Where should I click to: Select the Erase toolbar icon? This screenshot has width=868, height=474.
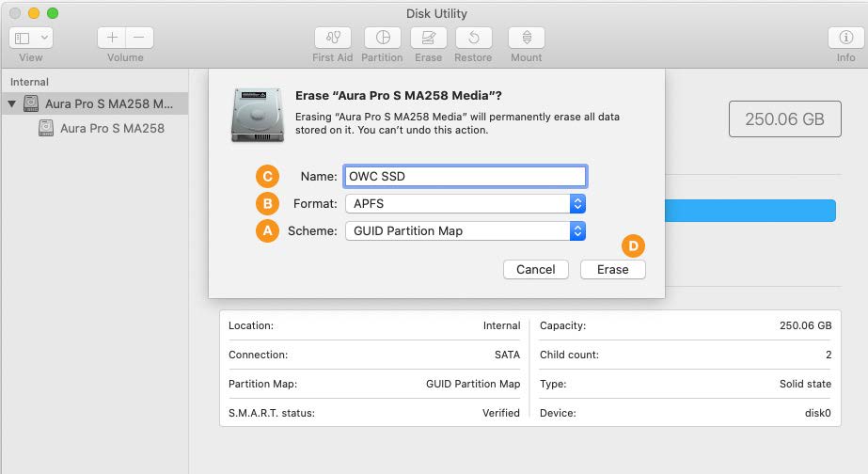coord(429,38)
